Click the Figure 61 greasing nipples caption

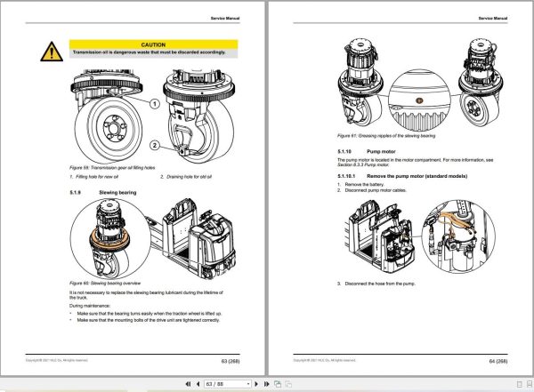click(386, 135)
